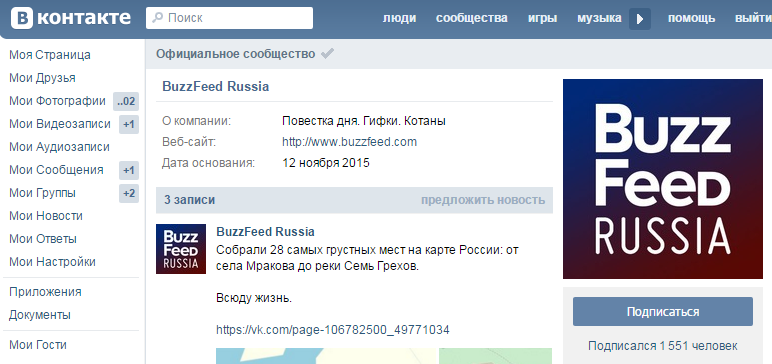
Task: Open помощь in the header
Action: [x=691, y=18]
